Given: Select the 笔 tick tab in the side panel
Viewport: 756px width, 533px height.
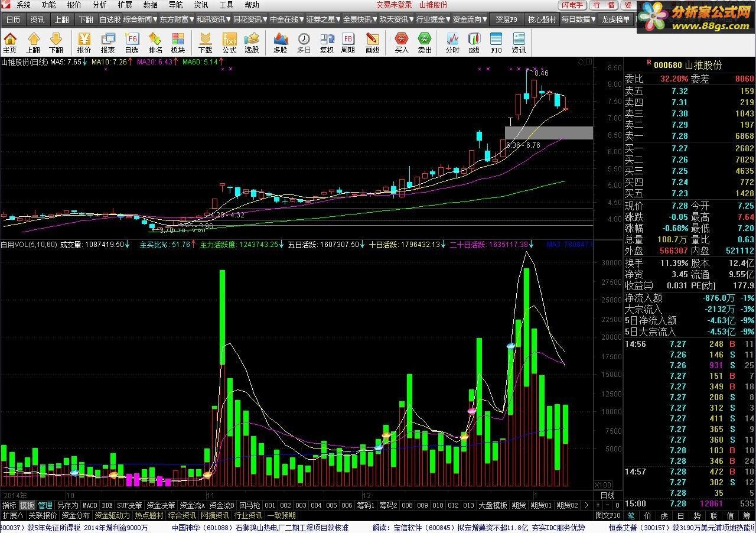Looking at the screenshot, I should coord(630,515).
